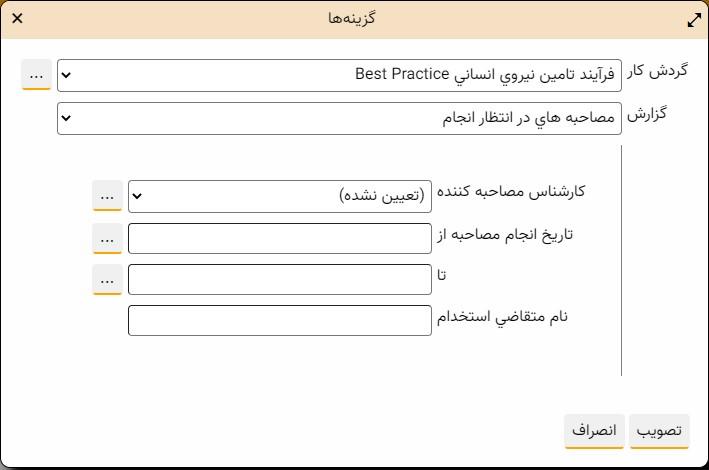This screenshot has height=470, width=709.
Task: Click the کارشناس مصاحبه کننده label
Action: point(511,193)
